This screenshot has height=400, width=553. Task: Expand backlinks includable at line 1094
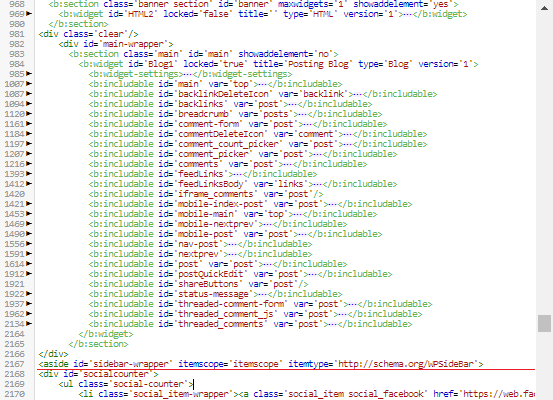(29, 104)
